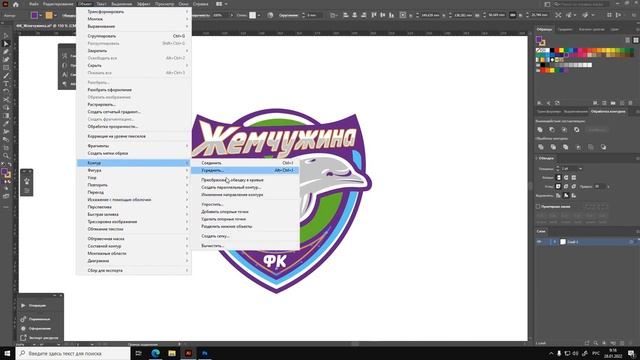Screen dimensions: 640x360
Task: Enable the dashed line checkbox
Action: pos(538,207)
